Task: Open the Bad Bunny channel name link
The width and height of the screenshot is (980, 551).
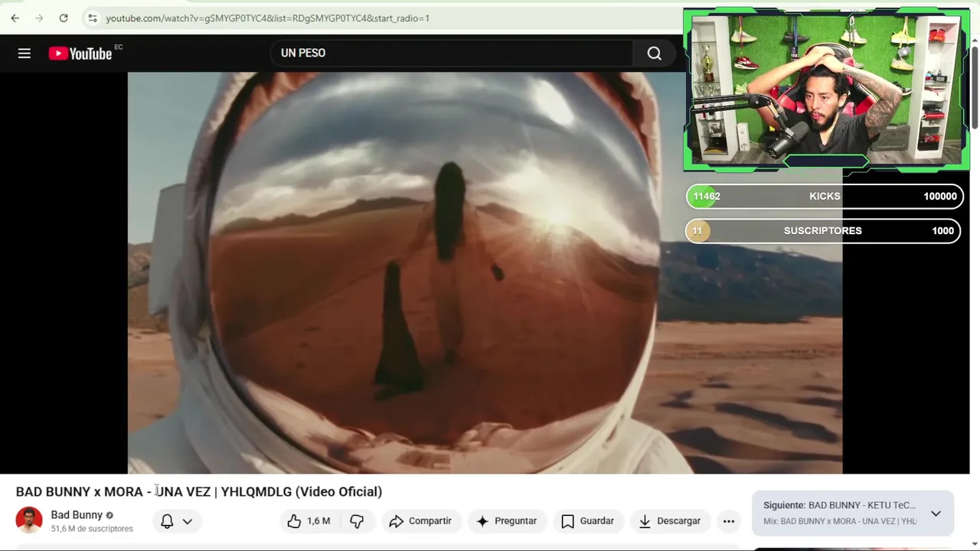Action: [x=77, y=515]
